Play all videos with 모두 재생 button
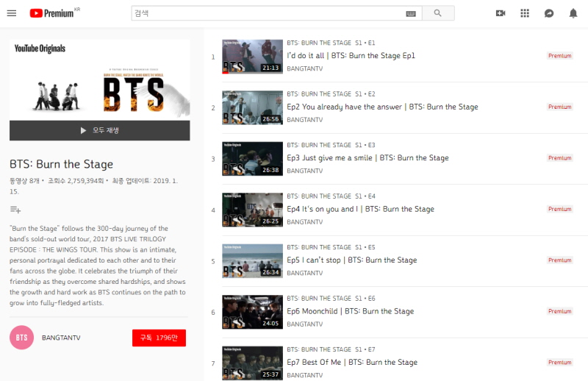The width and height of the screenshot is (588, 381). coord(99,130)
